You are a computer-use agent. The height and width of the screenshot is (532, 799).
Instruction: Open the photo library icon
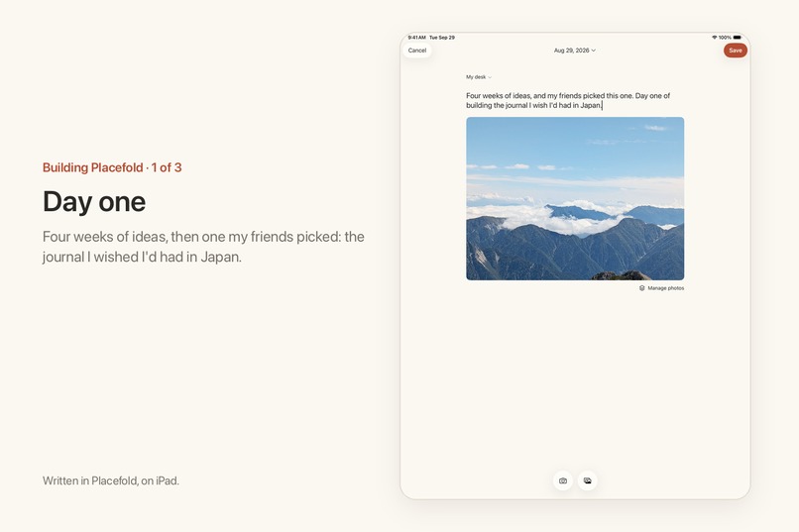coord(588,480)
